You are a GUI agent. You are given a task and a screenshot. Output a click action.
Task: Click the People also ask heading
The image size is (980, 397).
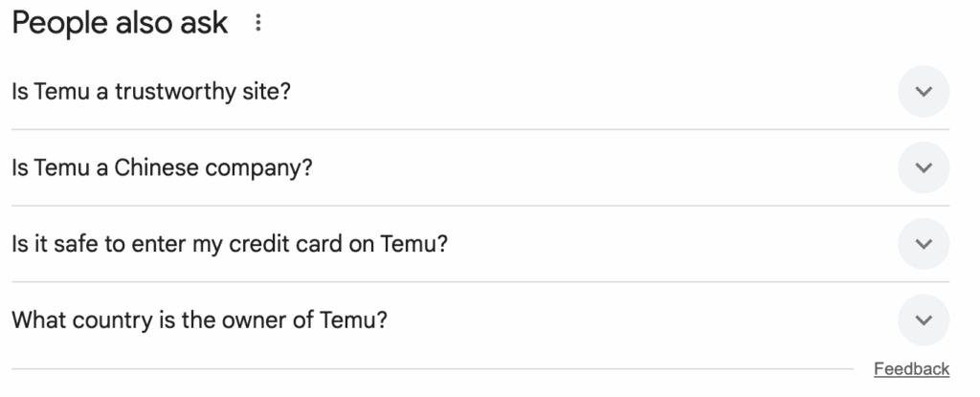click(x=120, y=23)
